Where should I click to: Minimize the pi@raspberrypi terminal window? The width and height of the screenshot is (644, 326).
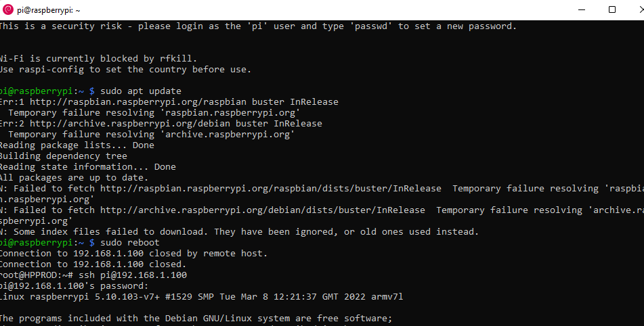tap(581, 10)
